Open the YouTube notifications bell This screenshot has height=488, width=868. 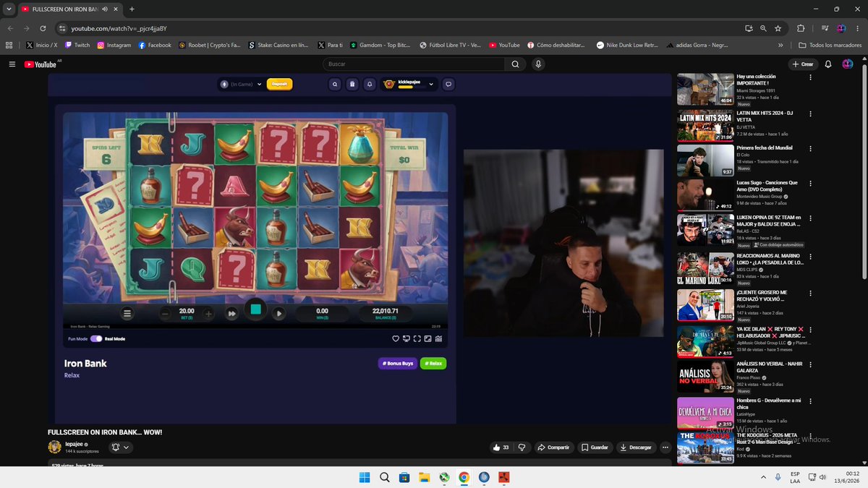point(828,64)
